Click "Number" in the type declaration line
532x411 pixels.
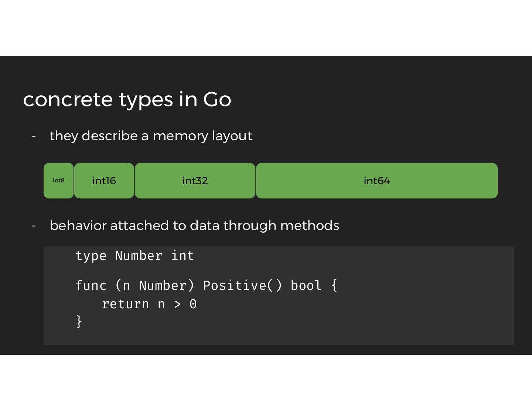click(x=139, y=256)
